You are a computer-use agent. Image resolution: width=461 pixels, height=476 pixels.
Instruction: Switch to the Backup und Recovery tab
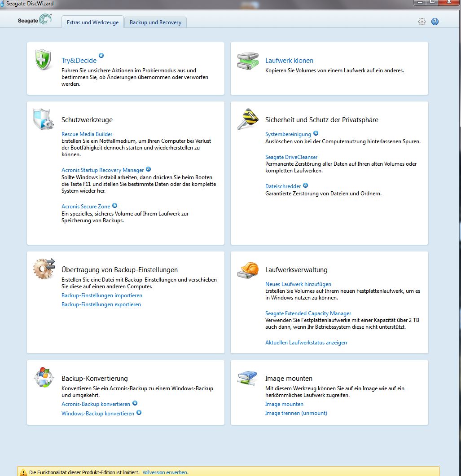click(x=155, y=22)
